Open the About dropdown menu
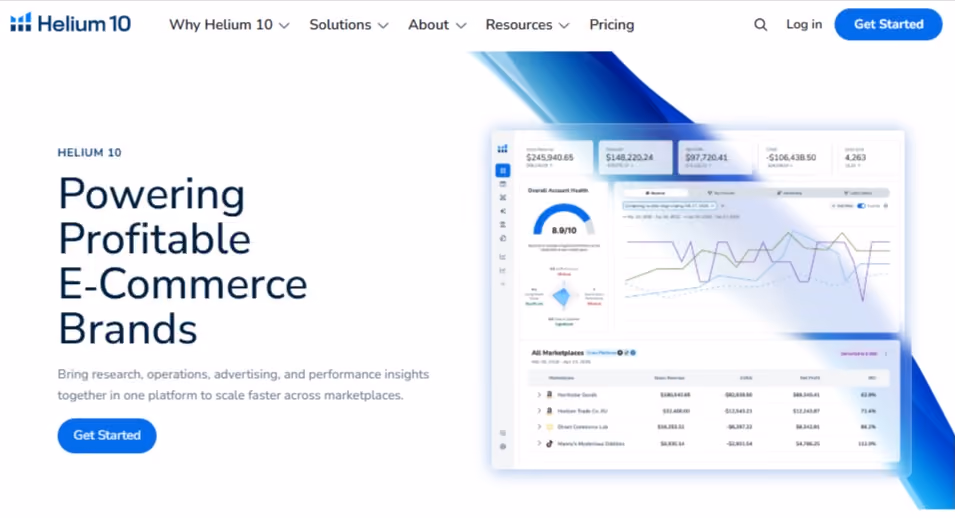Image resolution: width=955 pixels, height=518 pixels. pyautogui.click(x=437, y=25)
